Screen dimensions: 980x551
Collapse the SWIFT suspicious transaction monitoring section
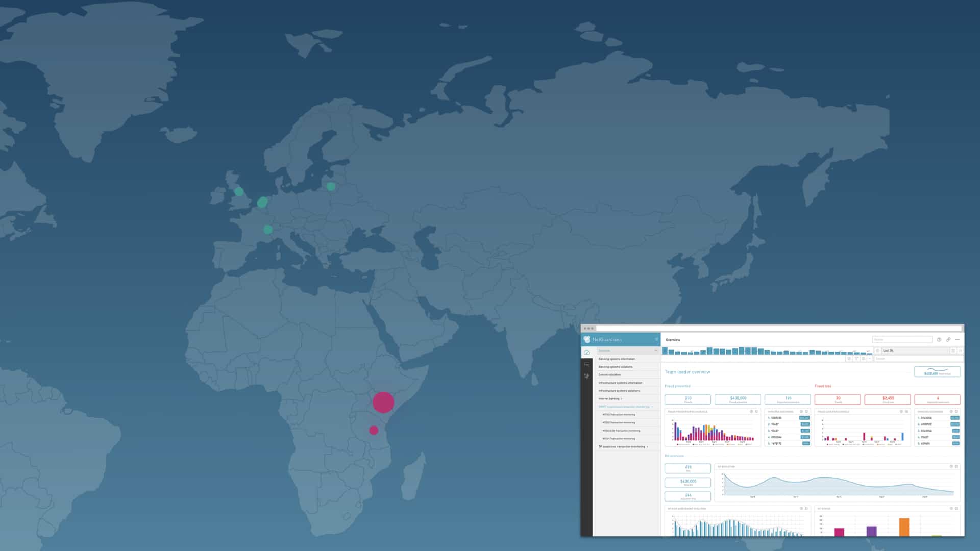tap(652, 407)
